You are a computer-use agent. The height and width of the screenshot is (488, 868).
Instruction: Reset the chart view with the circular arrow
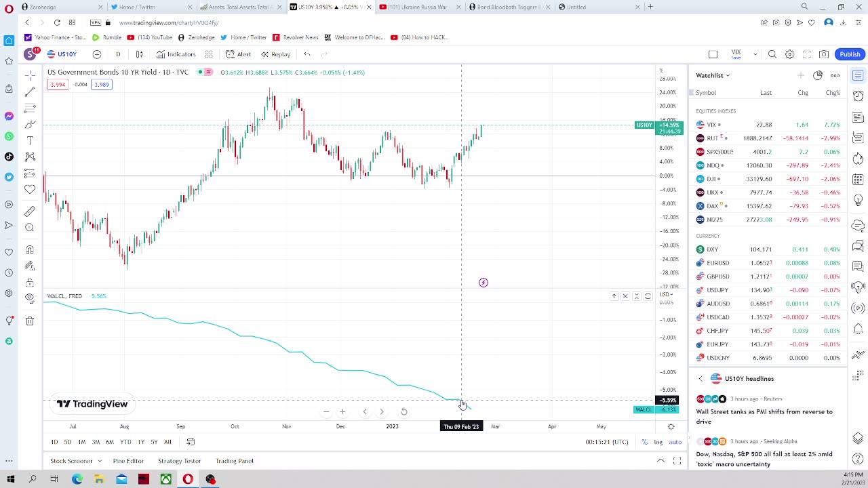(403, 411)
